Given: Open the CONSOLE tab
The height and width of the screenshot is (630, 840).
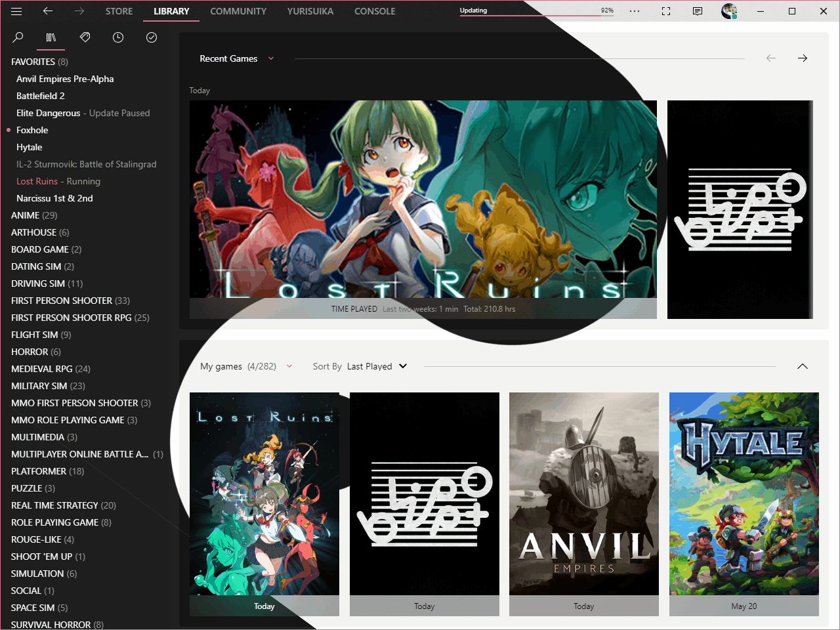Looking at the screenshot, I should pyautogui.click(x=375, y=11).
